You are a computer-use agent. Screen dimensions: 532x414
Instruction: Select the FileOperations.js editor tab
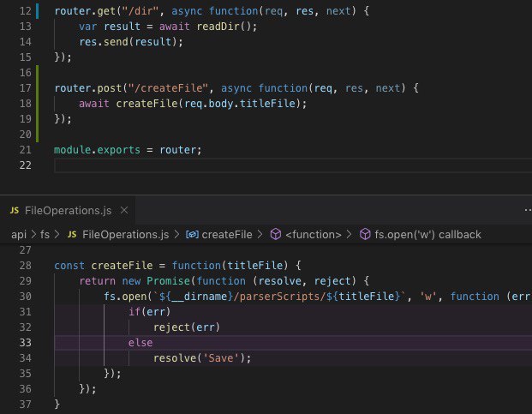pyautogui.click(x=67, y=210)
